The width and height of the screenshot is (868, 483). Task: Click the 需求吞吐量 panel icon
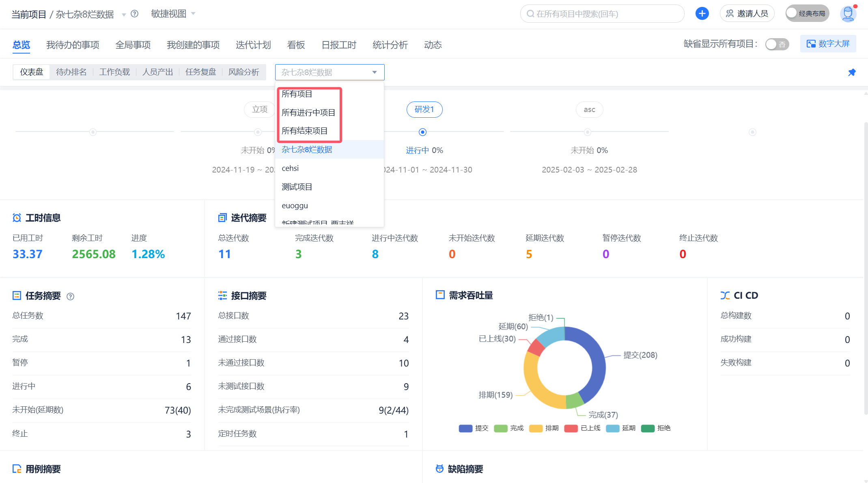[x=440, y=295]
